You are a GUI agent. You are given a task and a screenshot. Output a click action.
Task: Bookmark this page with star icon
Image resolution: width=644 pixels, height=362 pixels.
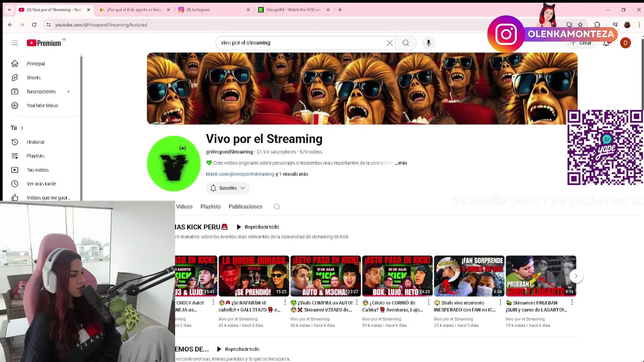pos(580,25)
